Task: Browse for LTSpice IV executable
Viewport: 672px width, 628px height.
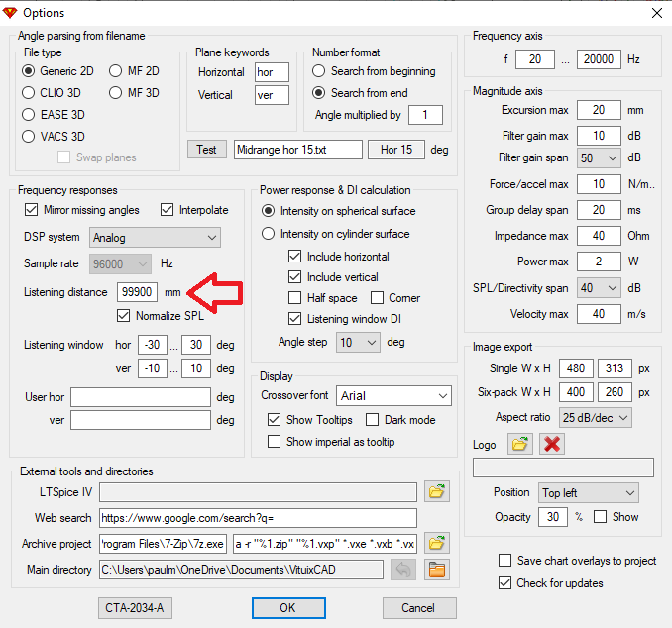Action: click(437, 491)
